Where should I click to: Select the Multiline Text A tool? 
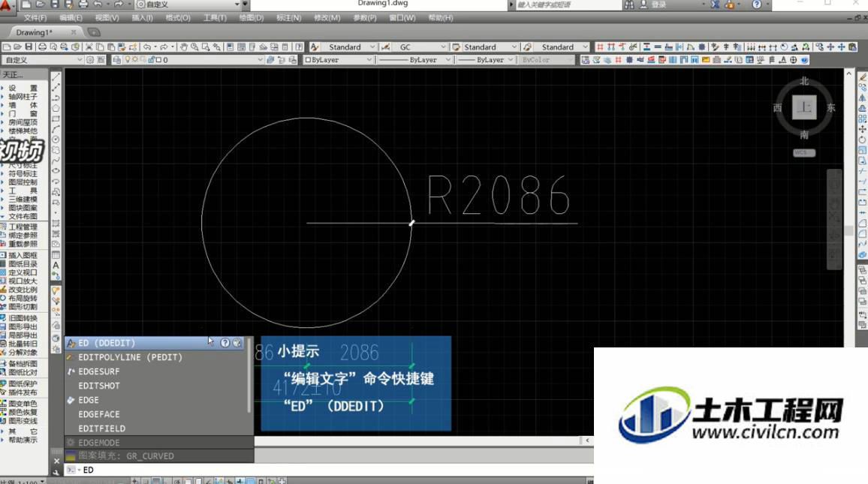pos(56,266)
